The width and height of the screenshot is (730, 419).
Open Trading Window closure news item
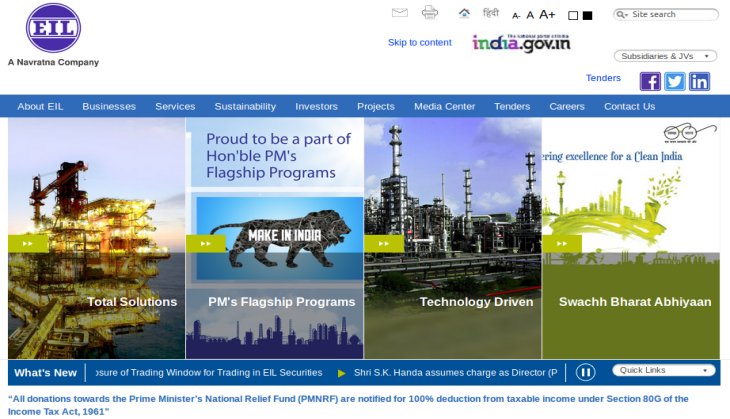209,372
